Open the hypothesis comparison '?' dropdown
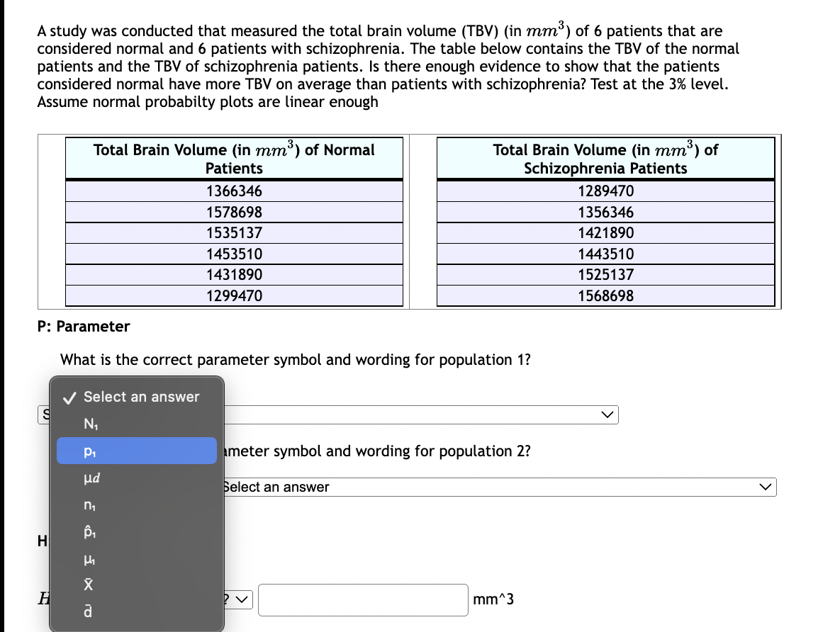The width and height of the screenshot is (840, 632). point(237,599)
